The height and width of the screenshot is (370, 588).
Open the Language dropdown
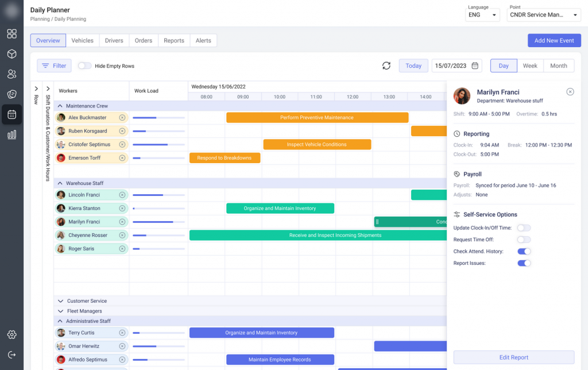coord(482,16)
